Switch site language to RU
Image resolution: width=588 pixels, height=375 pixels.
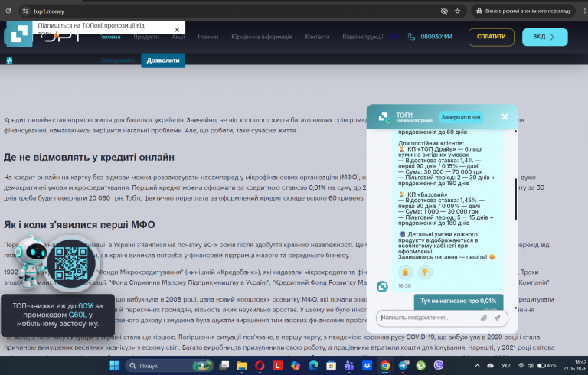[x=394, y=37]
